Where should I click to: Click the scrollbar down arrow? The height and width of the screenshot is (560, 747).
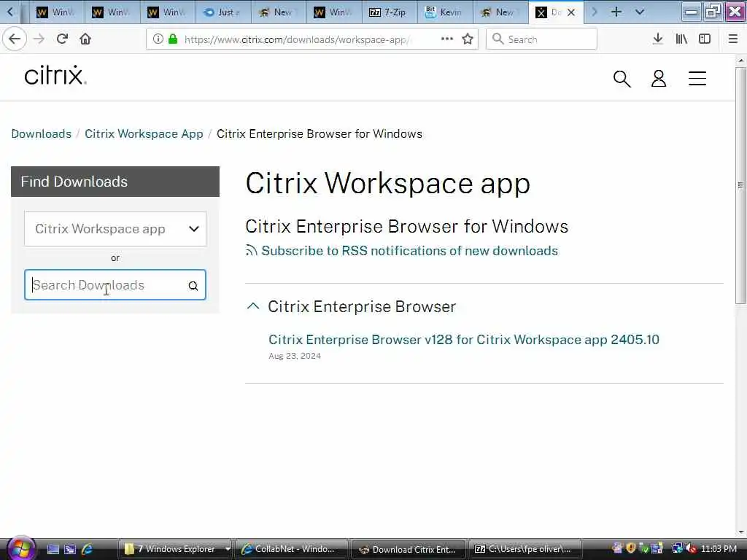coord(741,532)
